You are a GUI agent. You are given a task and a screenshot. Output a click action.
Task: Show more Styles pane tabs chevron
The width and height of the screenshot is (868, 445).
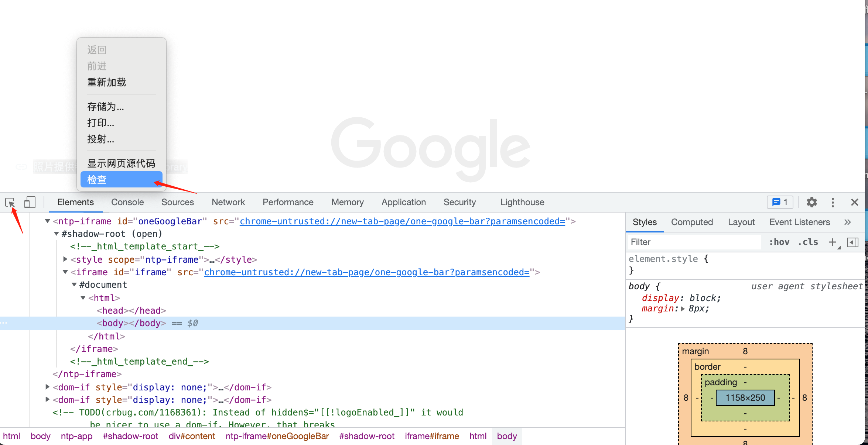(x=848, y=222)
